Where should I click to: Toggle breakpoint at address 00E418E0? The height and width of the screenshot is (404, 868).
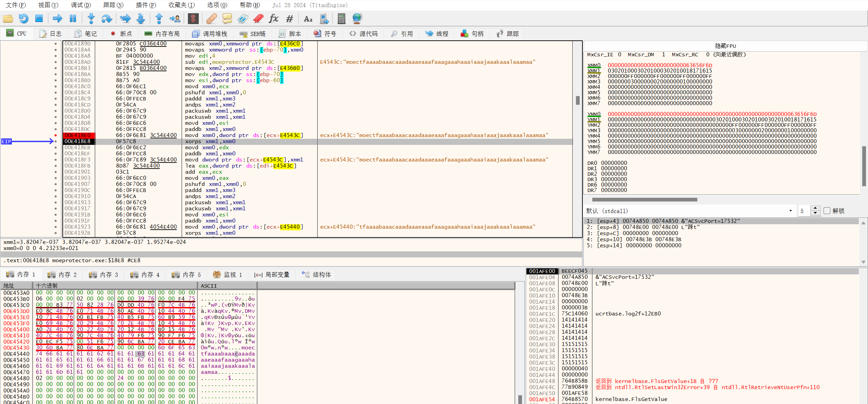56,135
